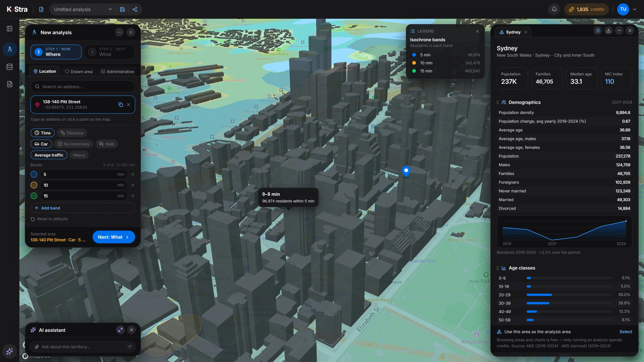Screen dimensions: 644x362
Task: Delete the 15 min band
Action: coord(133,196)
